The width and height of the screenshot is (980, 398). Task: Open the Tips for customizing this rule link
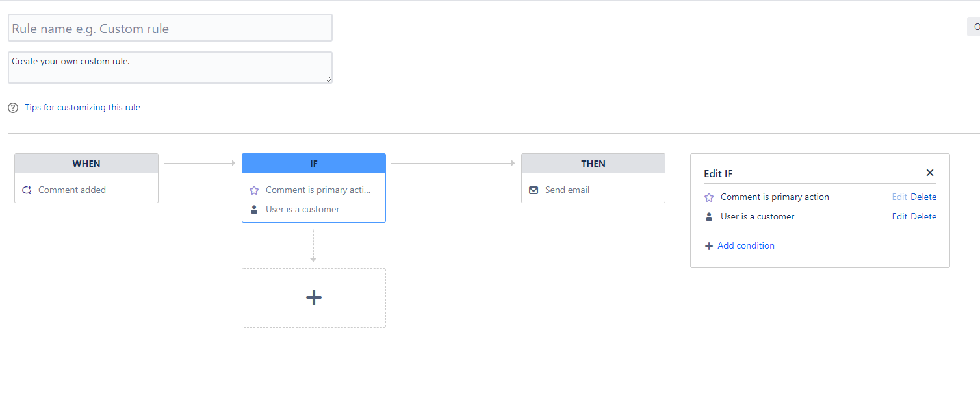[x=83, y=107]
